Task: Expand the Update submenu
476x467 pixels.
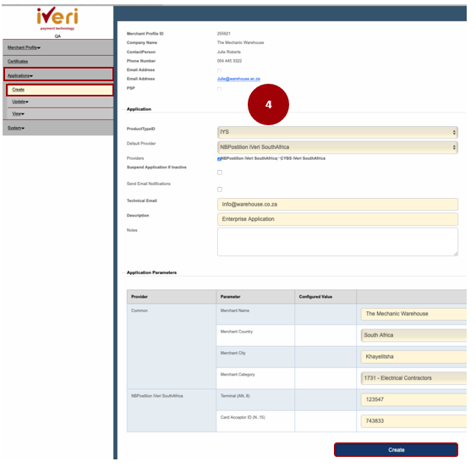Action: click(20, 102)
